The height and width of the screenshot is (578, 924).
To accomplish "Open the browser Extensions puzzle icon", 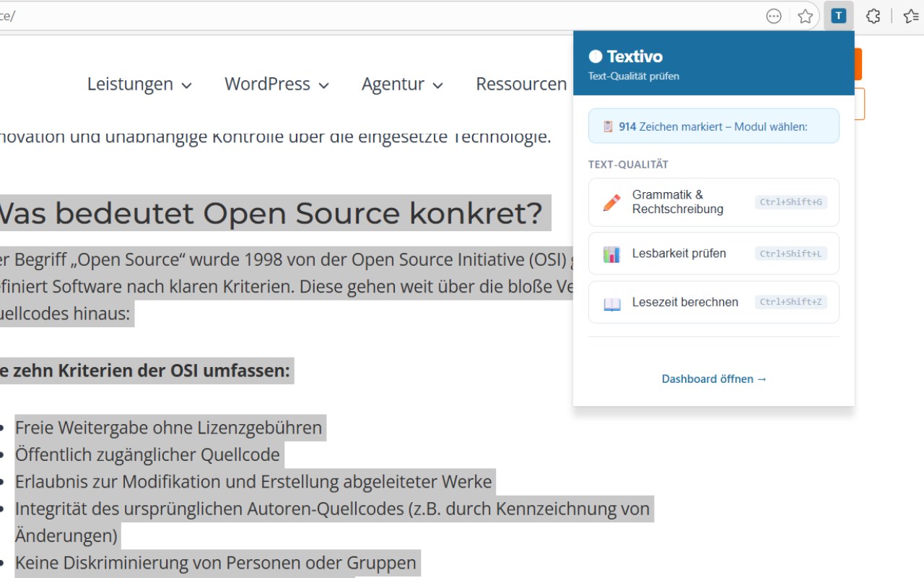I will pyautogui.click(x=873, y=16).
